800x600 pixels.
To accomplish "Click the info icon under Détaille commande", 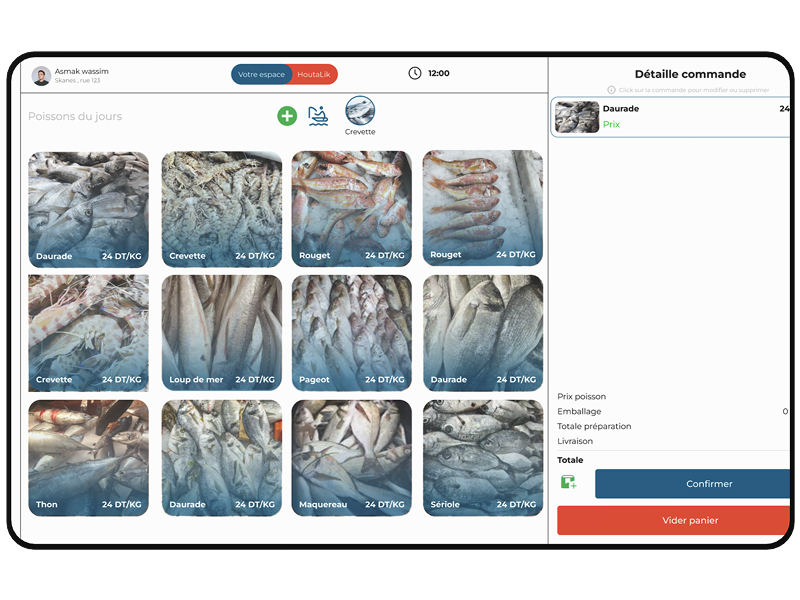I will (611, 90).
